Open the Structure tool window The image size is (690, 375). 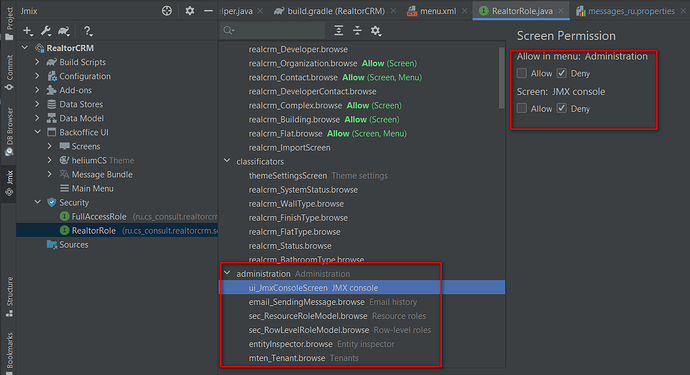pos(9,297)
